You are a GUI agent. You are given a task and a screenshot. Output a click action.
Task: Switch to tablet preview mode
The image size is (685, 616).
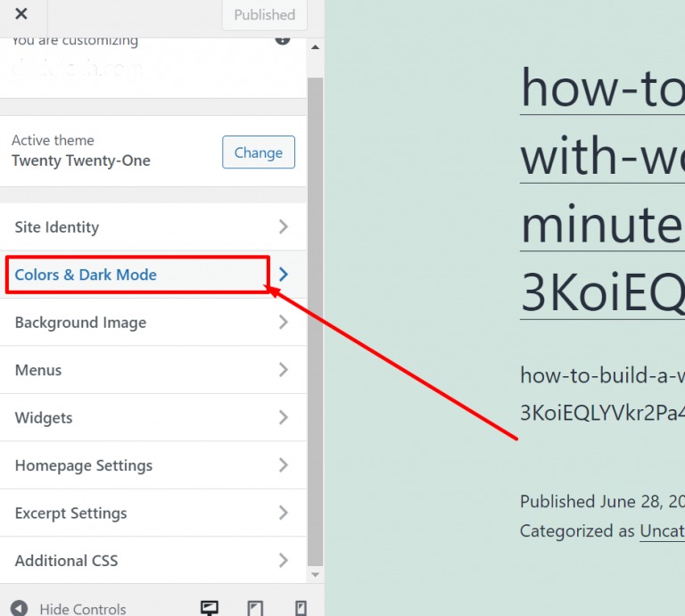coord(256,608)
